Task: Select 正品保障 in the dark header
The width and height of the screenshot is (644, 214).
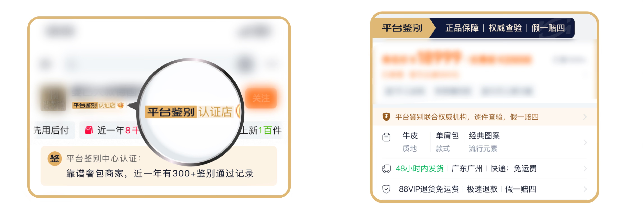Action: (x=462, y=28)
